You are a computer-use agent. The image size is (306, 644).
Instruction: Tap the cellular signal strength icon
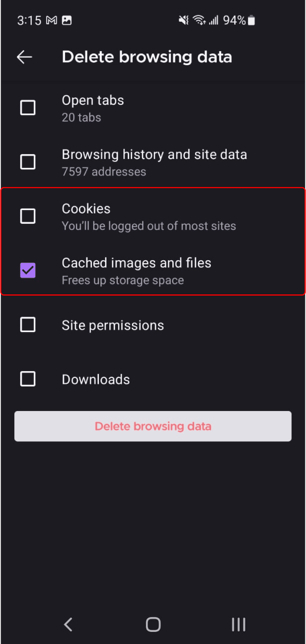click(213, 20)
